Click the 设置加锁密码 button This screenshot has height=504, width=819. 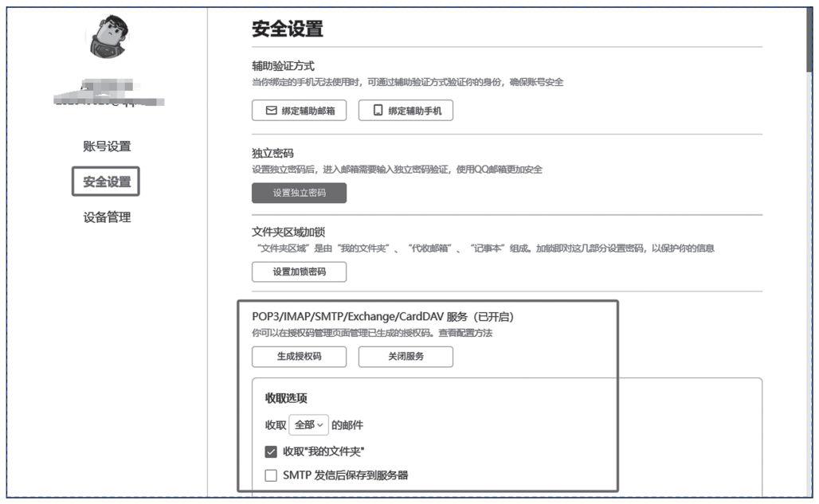click(299, 272)
